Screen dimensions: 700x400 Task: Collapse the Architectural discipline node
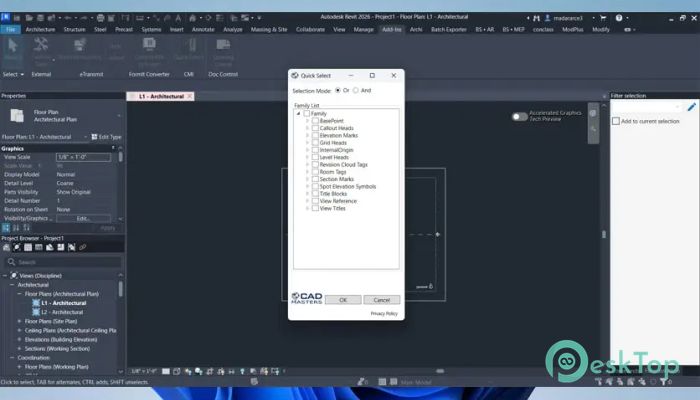pos(12,285)
